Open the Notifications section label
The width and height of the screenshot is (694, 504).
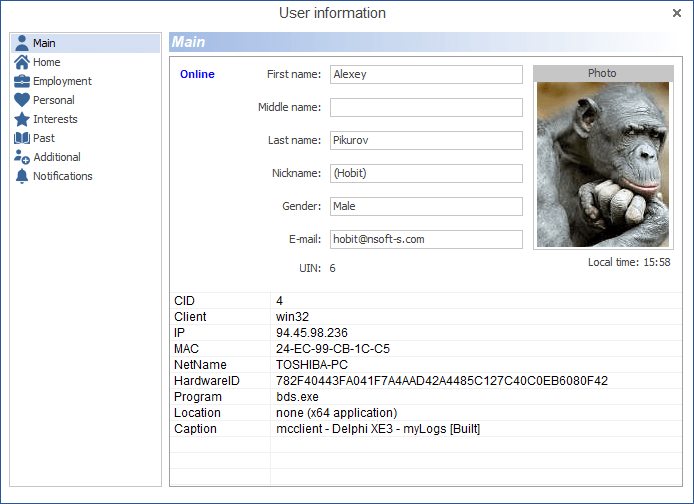63,176
